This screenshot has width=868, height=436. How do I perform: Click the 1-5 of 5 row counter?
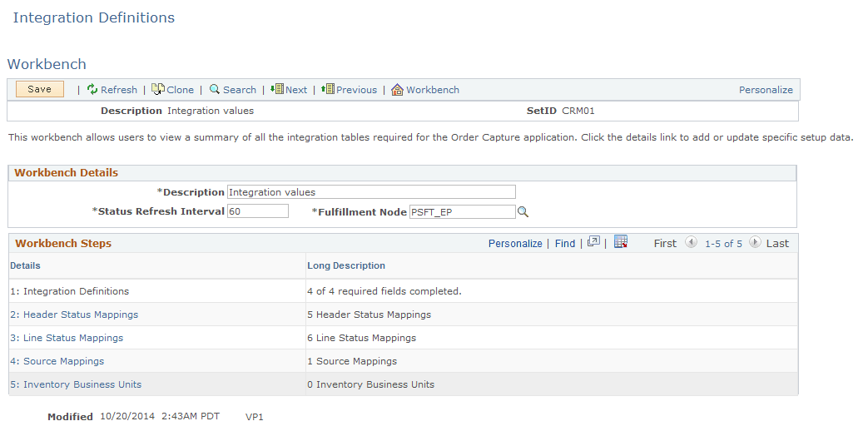(x=723, y=244)
